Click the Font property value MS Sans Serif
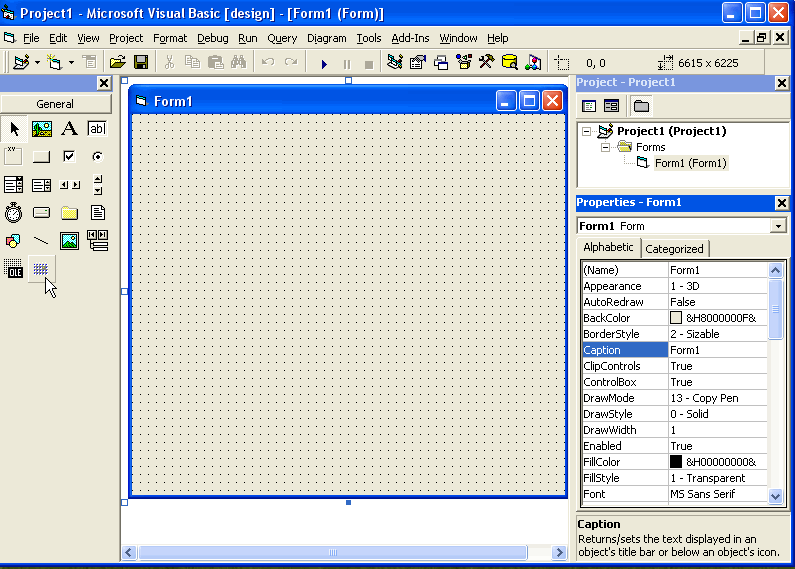This screenshot has height=569, width=795. [x=702, y=494]
